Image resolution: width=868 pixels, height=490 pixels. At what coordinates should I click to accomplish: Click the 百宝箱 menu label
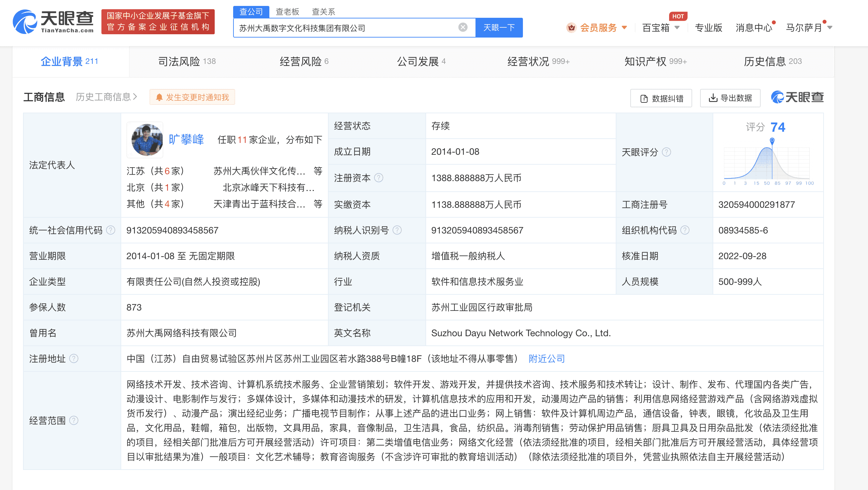tap(656, 28)
